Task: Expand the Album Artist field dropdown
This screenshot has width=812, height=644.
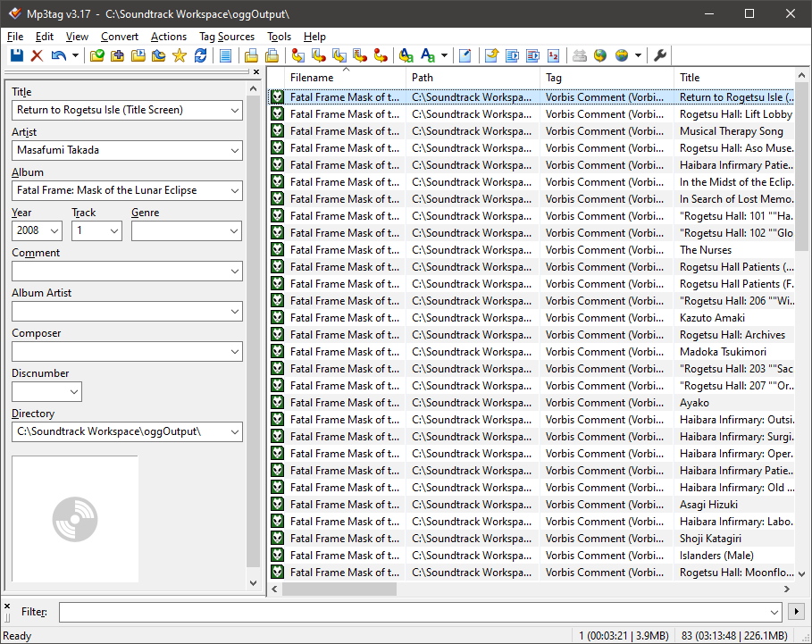Action: coord(235,312)
